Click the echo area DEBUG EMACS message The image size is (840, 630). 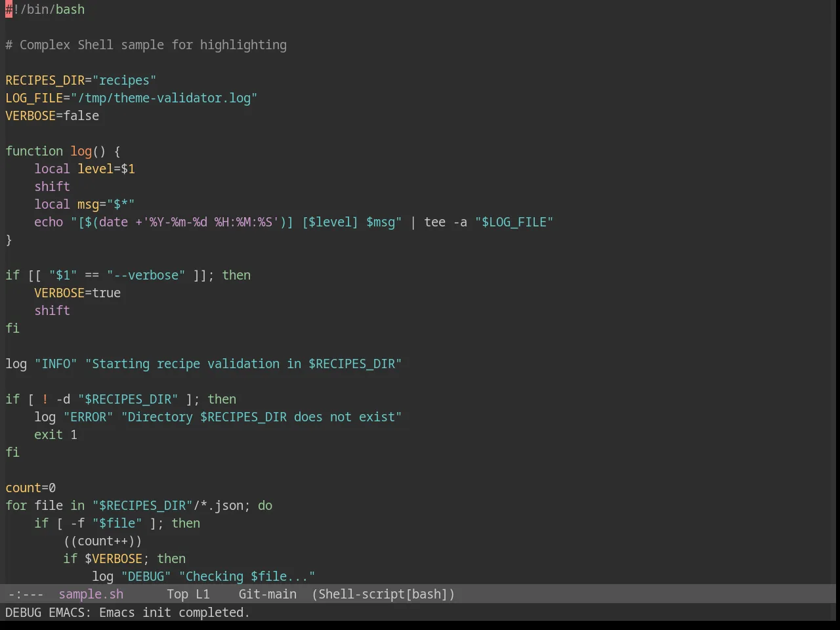(127, 612)
